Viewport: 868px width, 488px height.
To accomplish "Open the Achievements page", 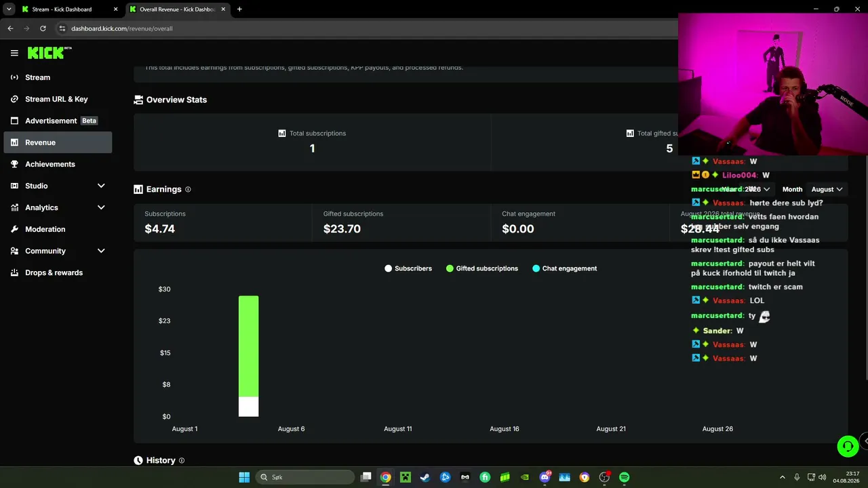I will coord(58,164).
